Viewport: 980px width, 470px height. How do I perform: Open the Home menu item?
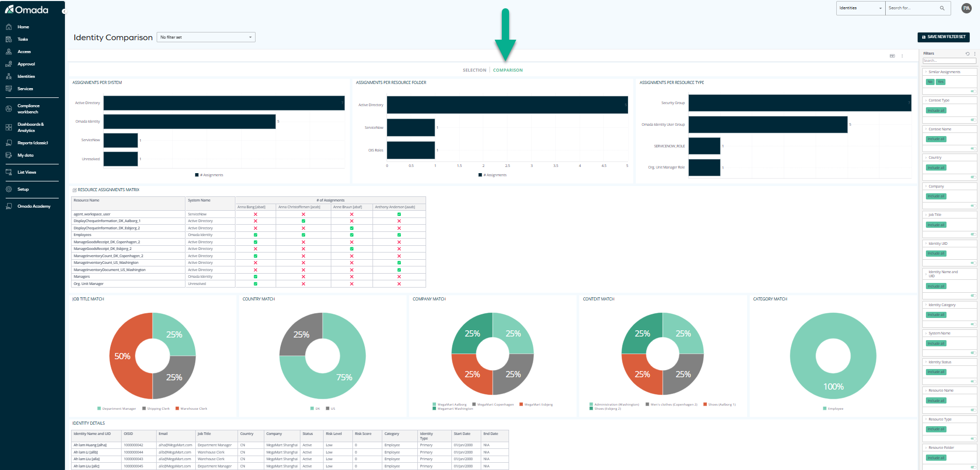click(23, 27)
